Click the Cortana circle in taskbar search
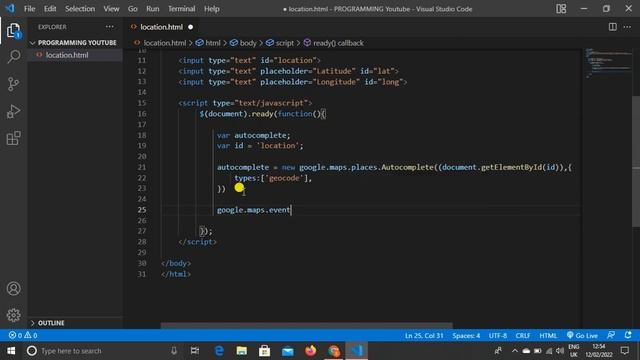Screen dimensions: 640x360 (x=32, y=351)
